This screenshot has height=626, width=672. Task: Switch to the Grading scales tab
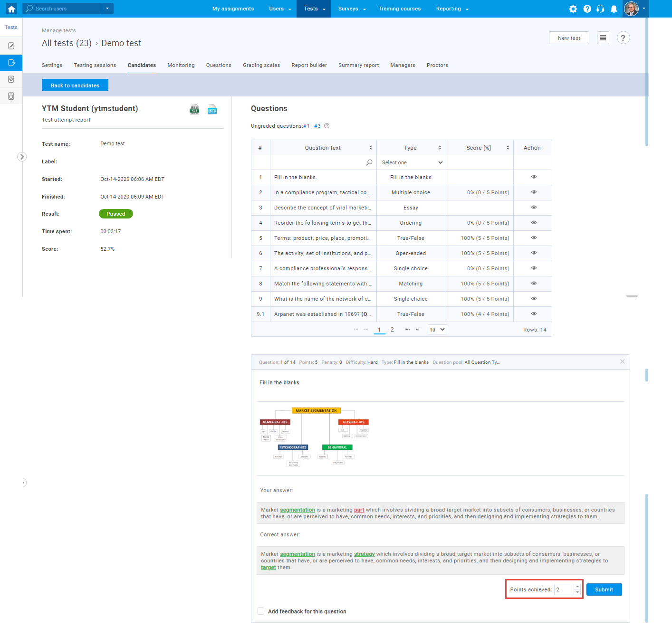pyautogui.click(x=261, y=65)
